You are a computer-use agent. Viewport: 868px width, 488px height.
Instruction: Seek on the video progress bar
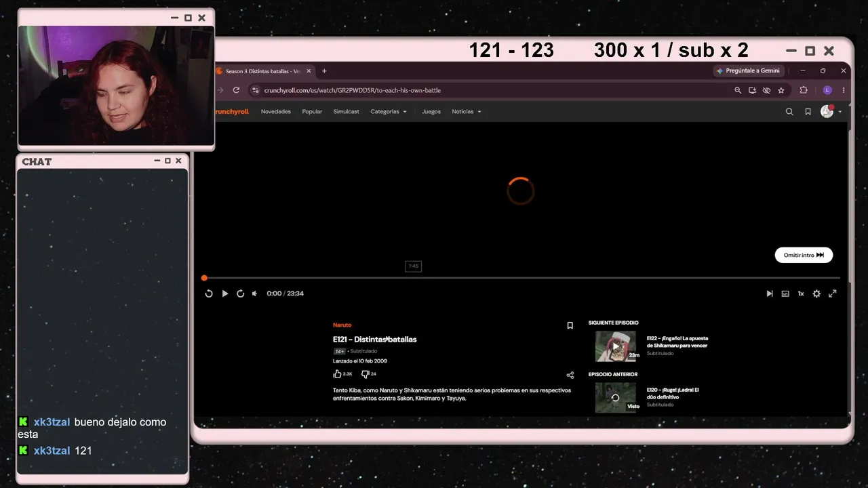point(521,278)
